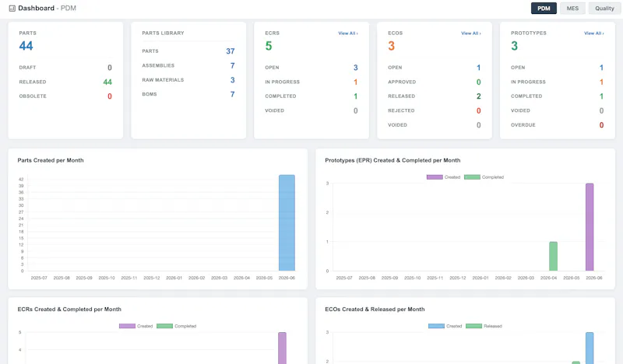Click the 2026-06 bar in Parts Created chart

click(x=287, y=222)
